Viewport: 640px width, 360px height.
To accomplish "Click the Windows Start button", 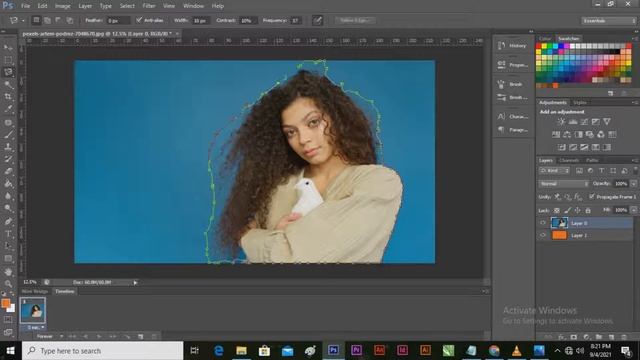I will point(11,351).
